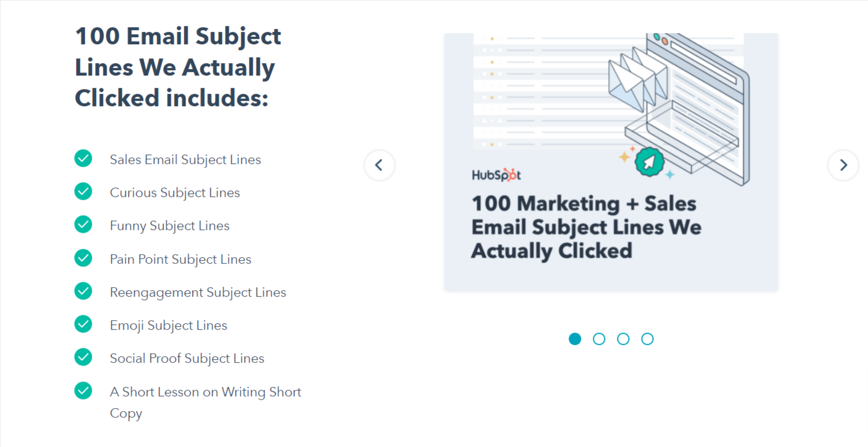Click checkmark beside Reengagement Subject Lines
Viewport: 868px width, 447px height.
point(83,291)
